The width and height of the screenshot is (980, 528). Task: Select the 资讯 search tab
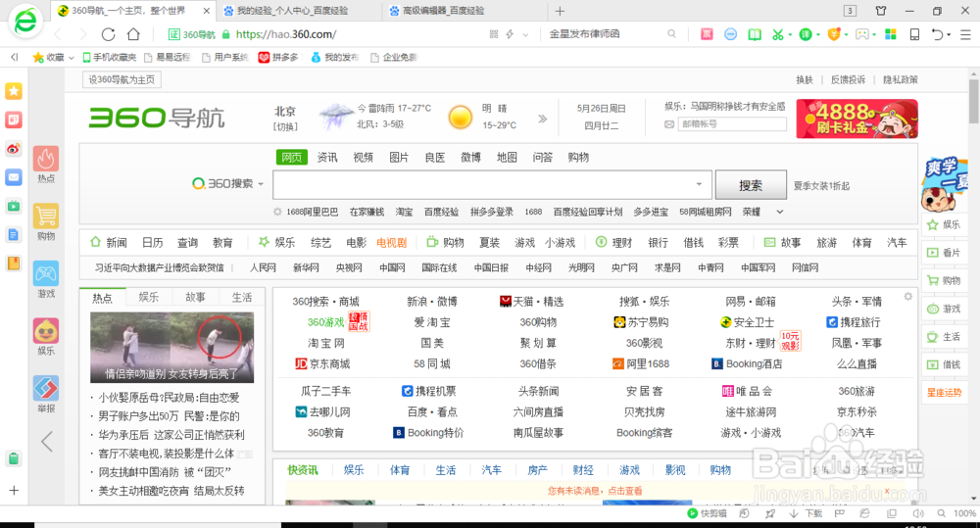tap(327, 157)
